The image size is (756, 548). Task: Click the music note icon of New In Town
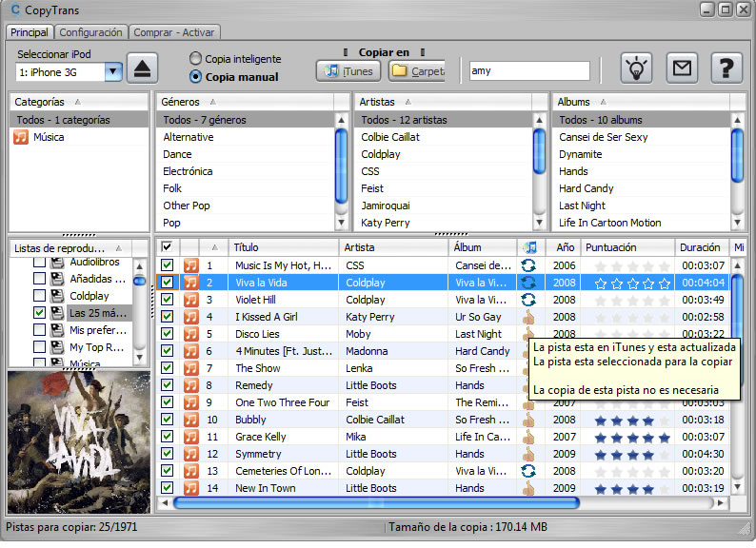pos(191,488)
